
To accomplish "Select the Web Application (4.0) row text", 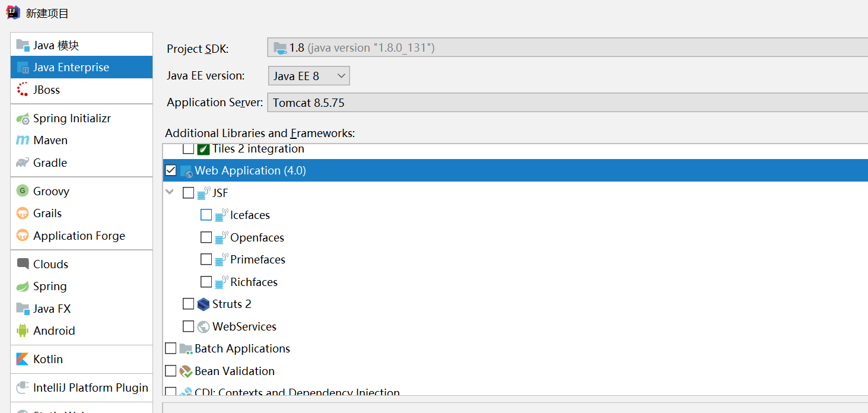I will click(x=250, y=170).
